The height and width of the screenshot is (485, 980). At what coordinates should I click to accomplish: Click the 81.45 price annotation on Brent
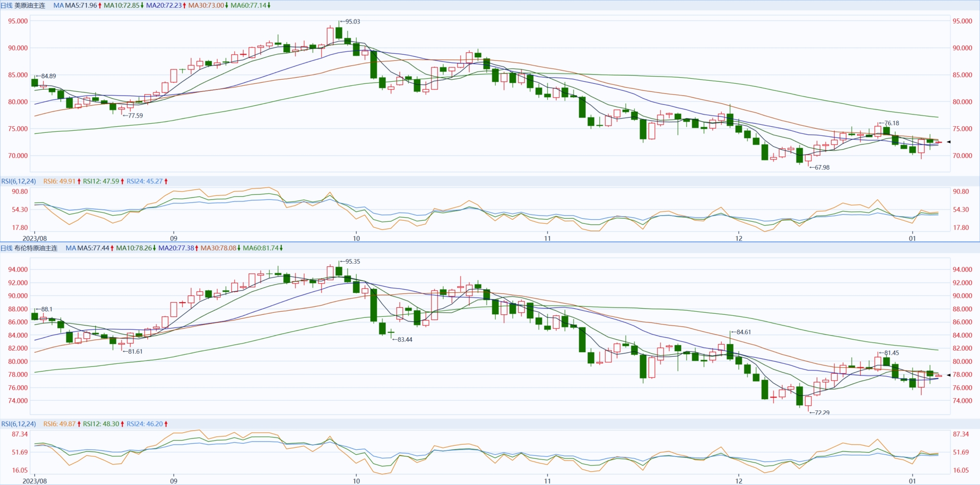click(x=889, y=353)
